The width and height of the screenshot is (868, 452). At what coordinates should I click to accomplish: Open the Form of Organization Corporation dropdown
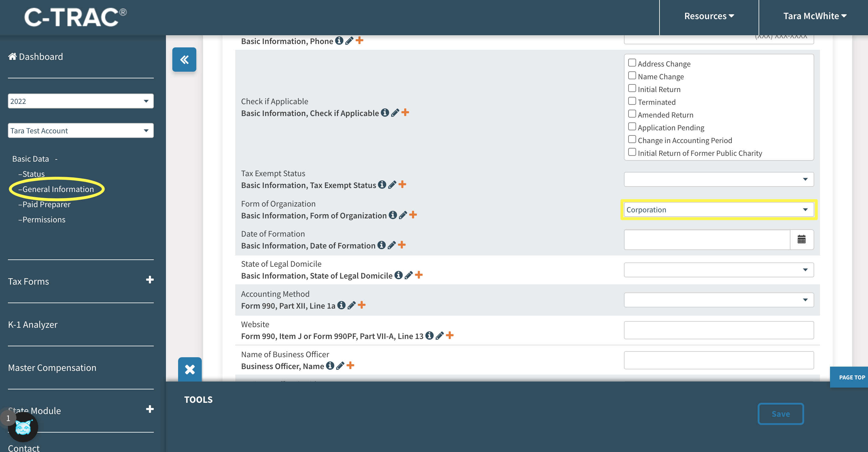click(718, 210)
